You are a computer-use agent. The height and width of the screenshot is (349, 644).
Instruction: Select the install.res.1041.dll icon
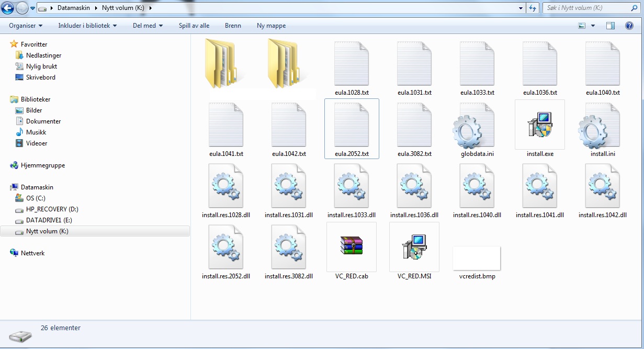pos(540,186)
